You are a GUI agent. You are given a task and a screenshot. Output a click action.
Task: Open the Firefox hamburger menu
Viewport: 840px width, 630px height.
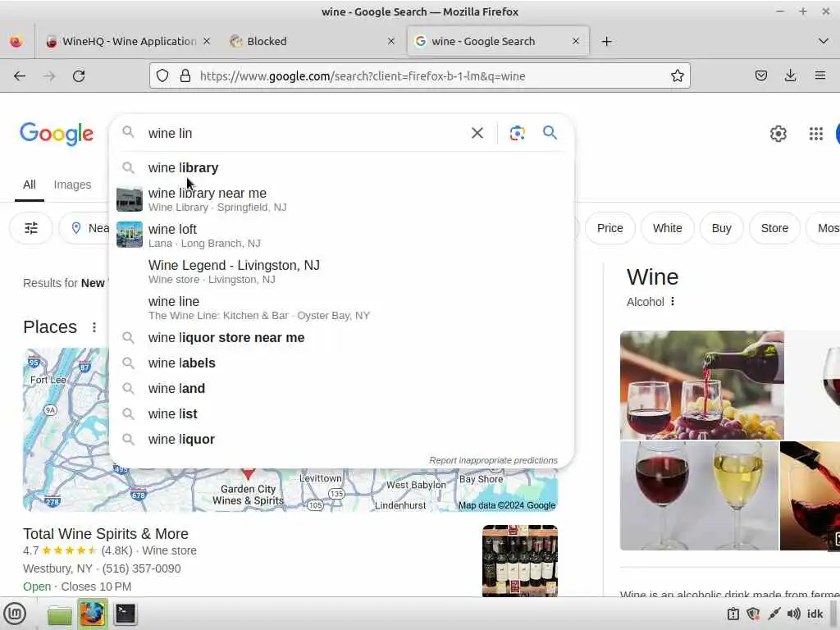(x=820, y=76)
